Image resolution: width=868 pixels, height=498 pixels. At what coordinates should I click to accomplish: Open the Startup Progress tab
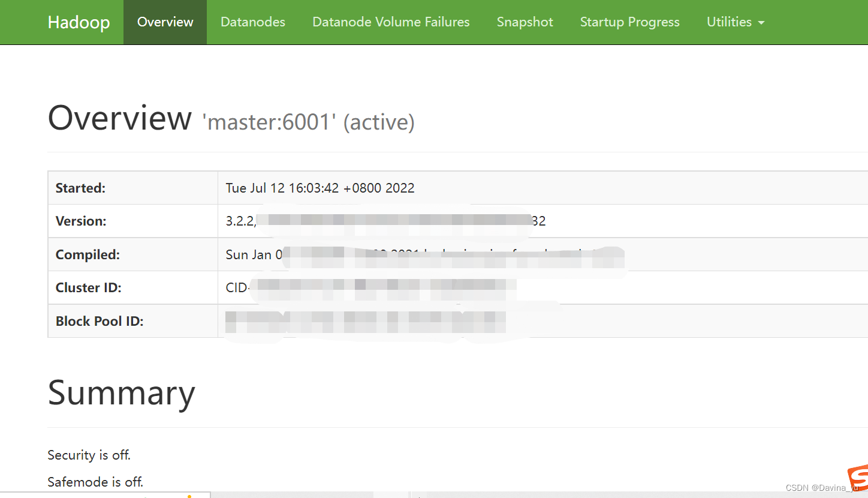[x=629, y=22]
